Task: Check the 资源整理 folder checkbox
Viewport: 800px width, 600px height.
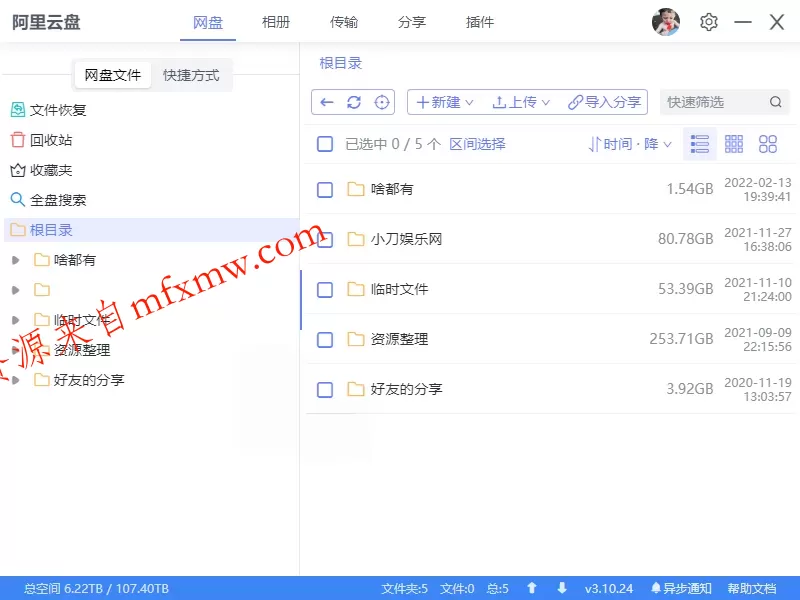Action: tap(325, 340)
